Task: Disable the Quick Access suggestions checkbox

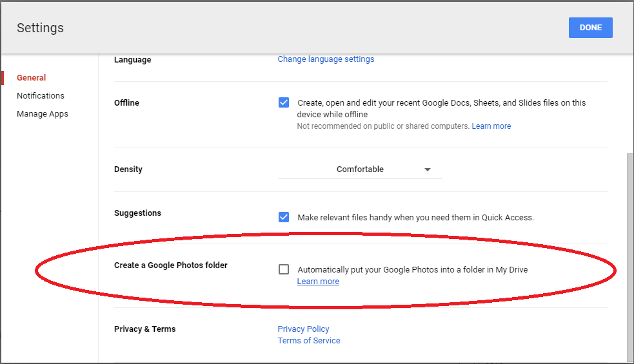Action: pos(284,217)
